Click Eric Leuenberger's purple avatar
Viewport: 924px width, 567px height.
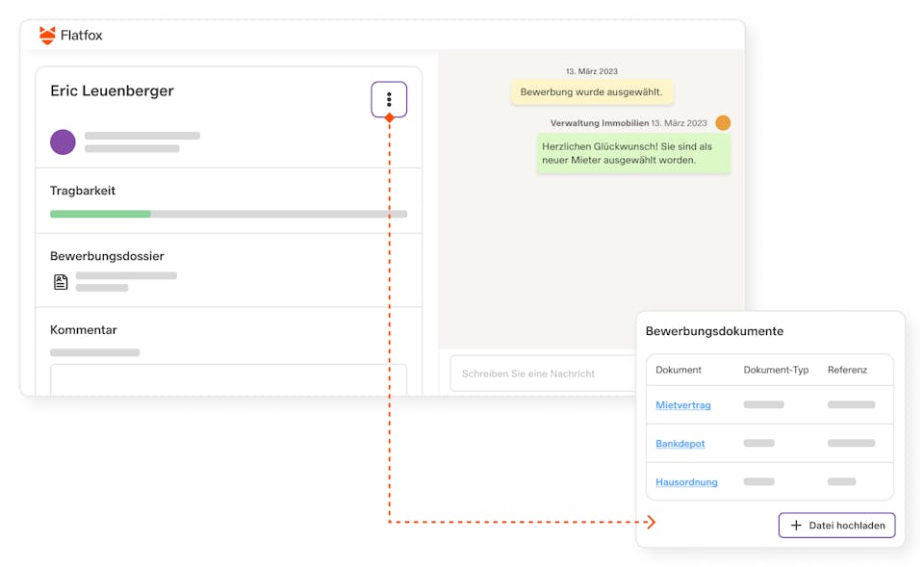tap(63, 142)
